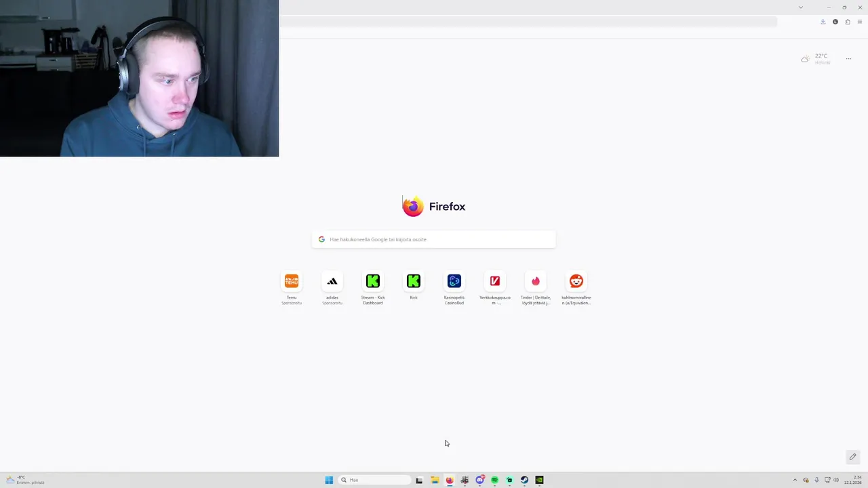
Task: Open the volume speaker tray icon
Action: point(836,480)
